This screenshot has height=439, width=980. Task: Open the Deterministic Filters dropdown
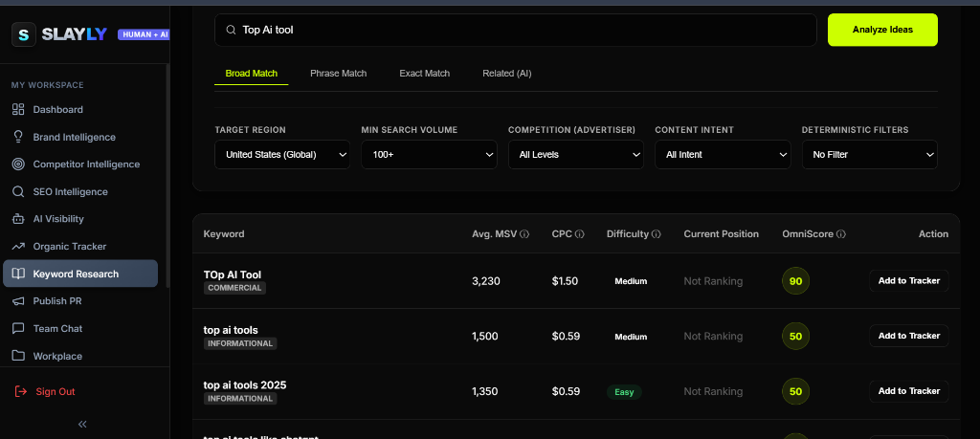[x=869, y=154]
